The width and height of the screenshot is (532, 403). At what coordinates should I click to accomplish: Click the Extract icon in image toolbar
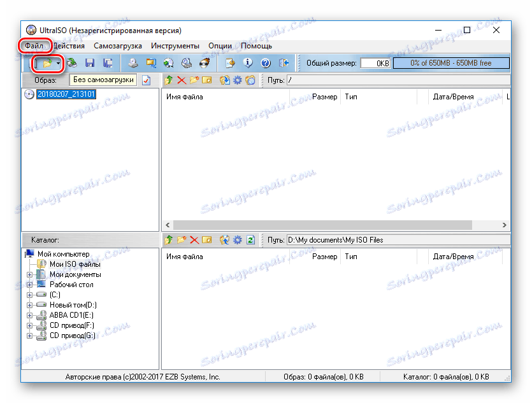[224, 80]
